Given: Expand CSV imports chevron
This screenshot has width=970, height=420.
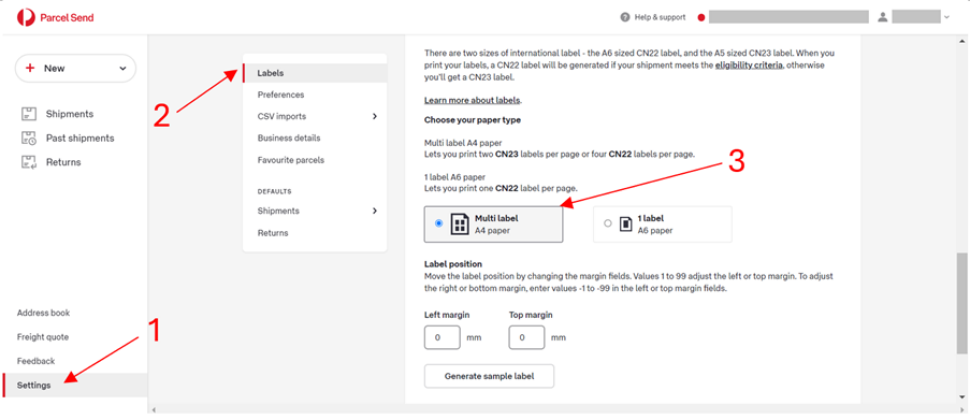Looking at the screenshot, I should (374, 116).
